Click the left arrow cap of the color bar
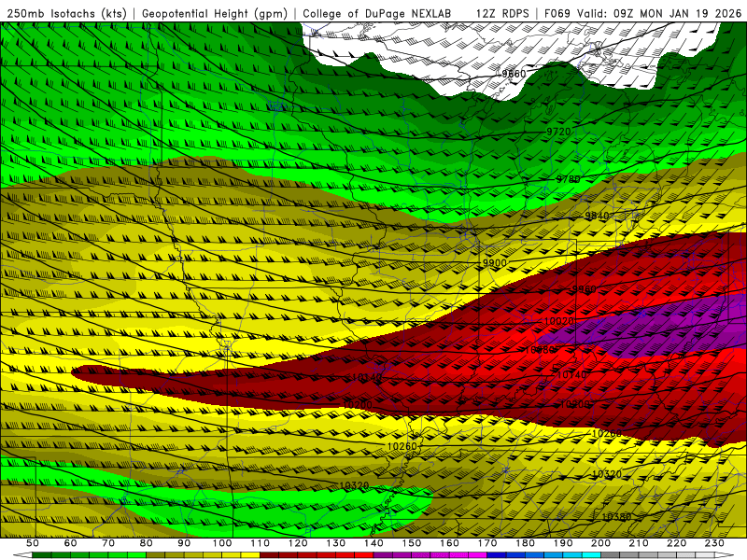The image size is (747, 560). point(22,555)
